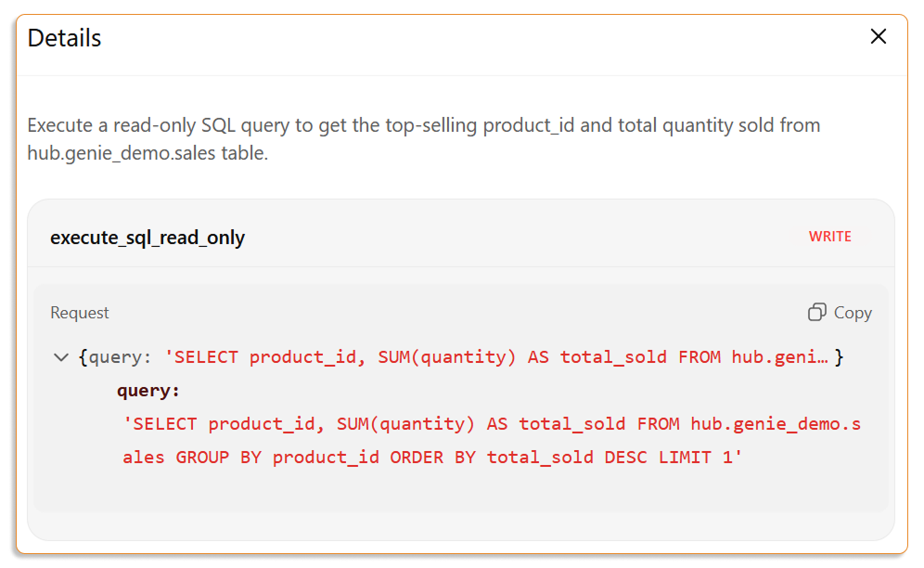Click the red WRITE badge
The height and width of the screenshot is (568, 924).
click(x=829, y=237)
